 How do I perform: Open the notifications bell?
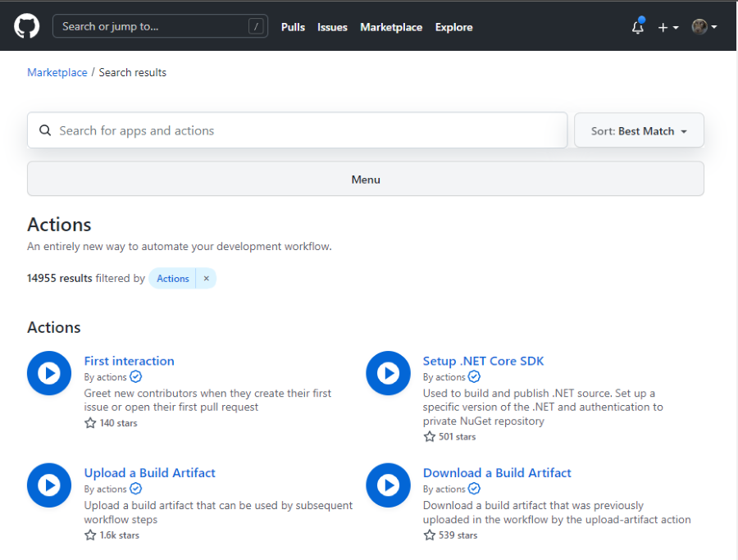coord(638,27)
